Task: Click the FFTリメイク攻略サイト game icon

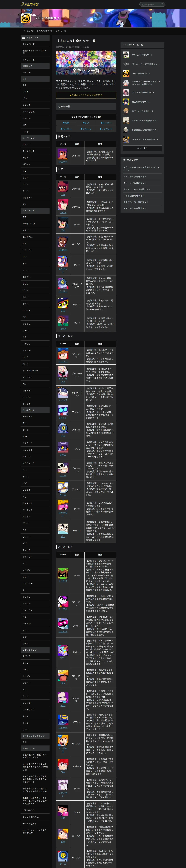Action: coord(126,111)
